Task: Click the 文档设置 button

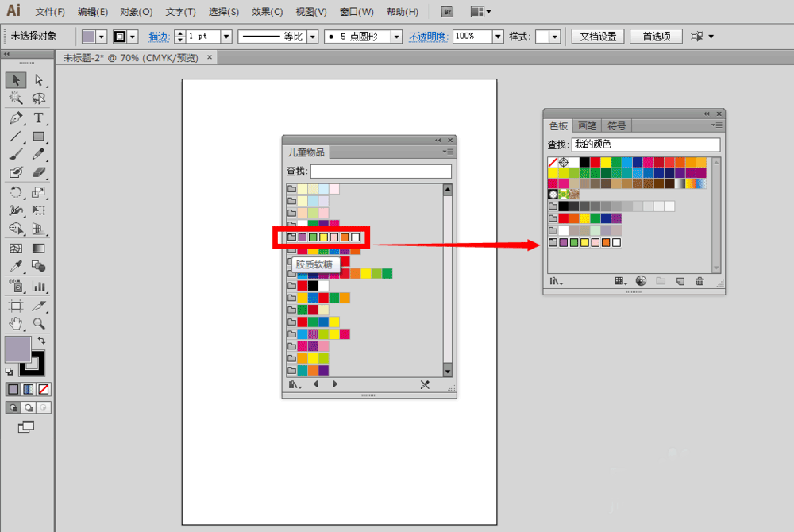Action: click(598, 37)
